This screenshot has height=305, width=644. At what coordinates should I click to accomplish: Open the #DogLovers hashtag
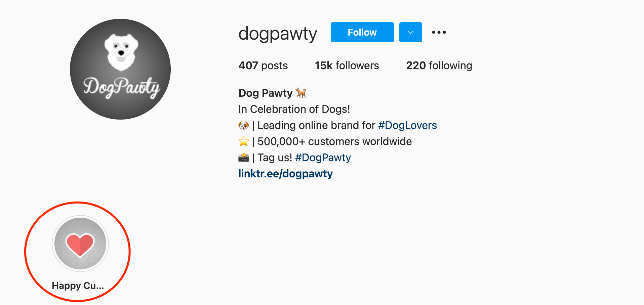click(407, 125)
